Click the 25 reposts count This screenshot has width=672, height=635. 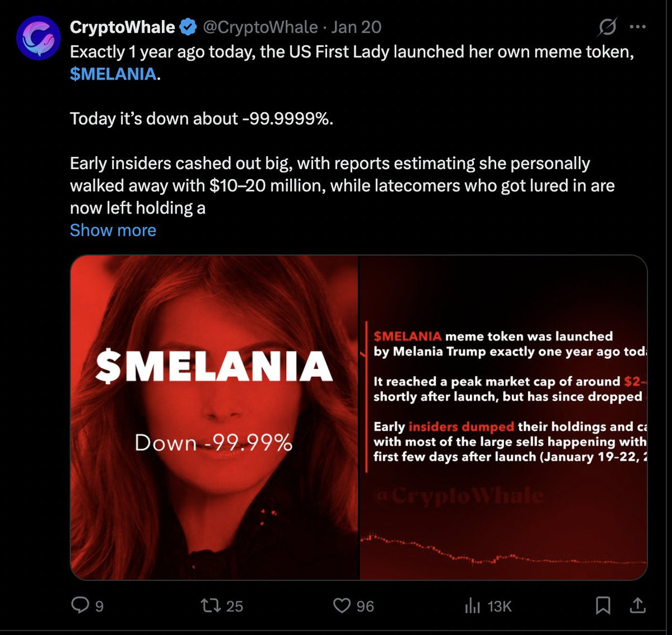coord(235,606)
